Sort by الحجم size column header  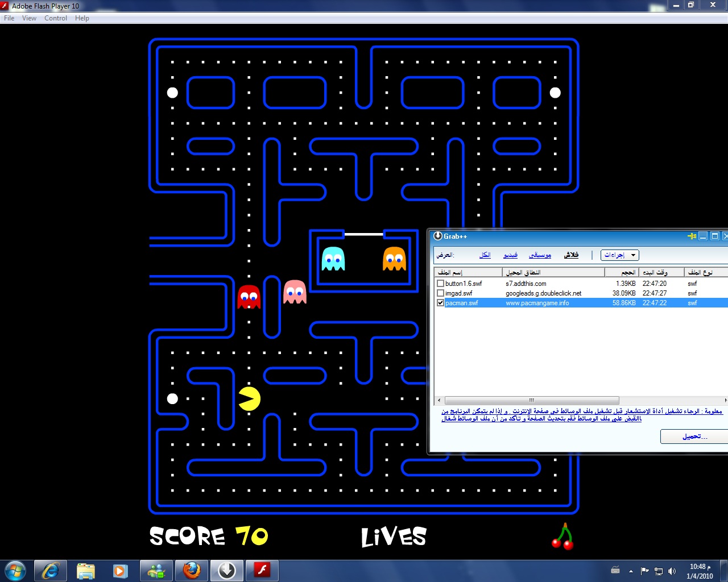coord(622,272)
